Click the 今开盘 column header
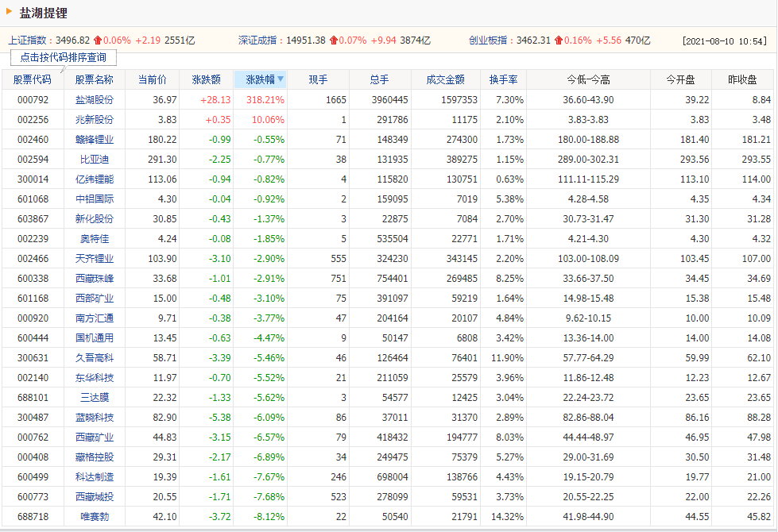Viewport: 778px width, 532px height. tap(681, 79)
